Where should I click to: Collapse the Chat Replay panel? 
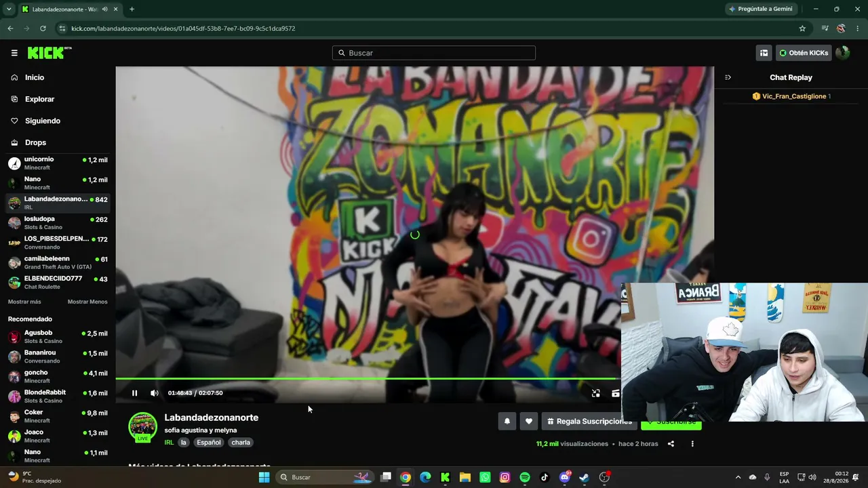click(x=728, y=77)
